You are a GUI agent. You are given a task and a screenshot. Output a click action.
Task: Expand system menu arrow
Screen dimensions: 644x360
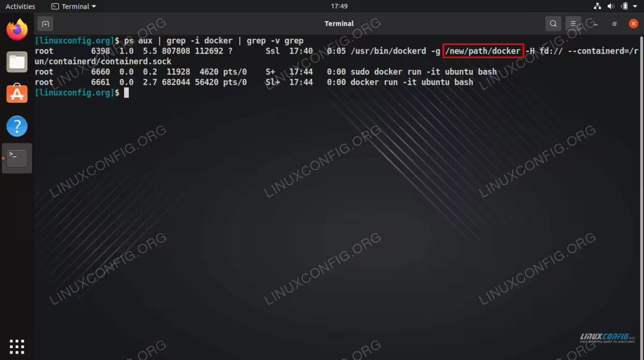click(x=635, y=6)
